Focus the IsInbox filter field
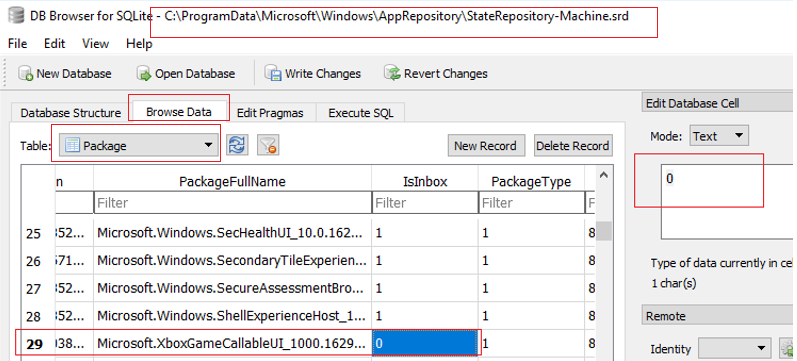The image size is (797, 361). (x=425, y=203)
